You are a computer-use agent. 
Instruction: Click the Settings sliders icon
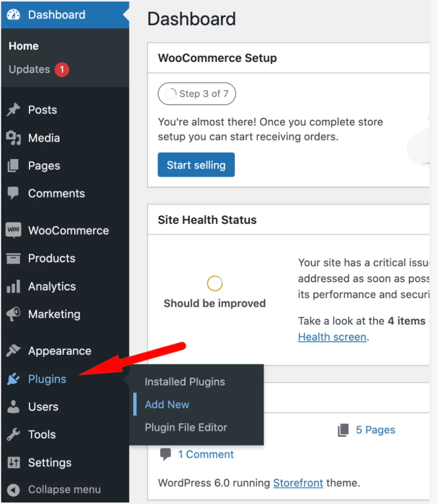[x=13, y=462]
